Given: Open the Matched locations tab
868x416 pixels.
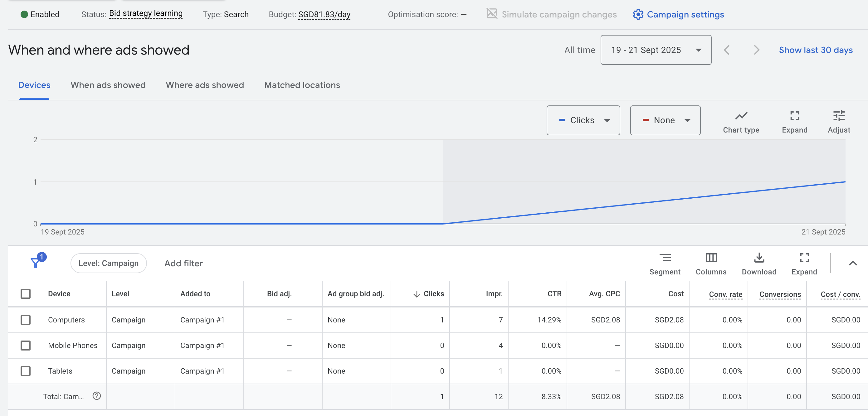Looking at the screenshot, I should (302, 85).
